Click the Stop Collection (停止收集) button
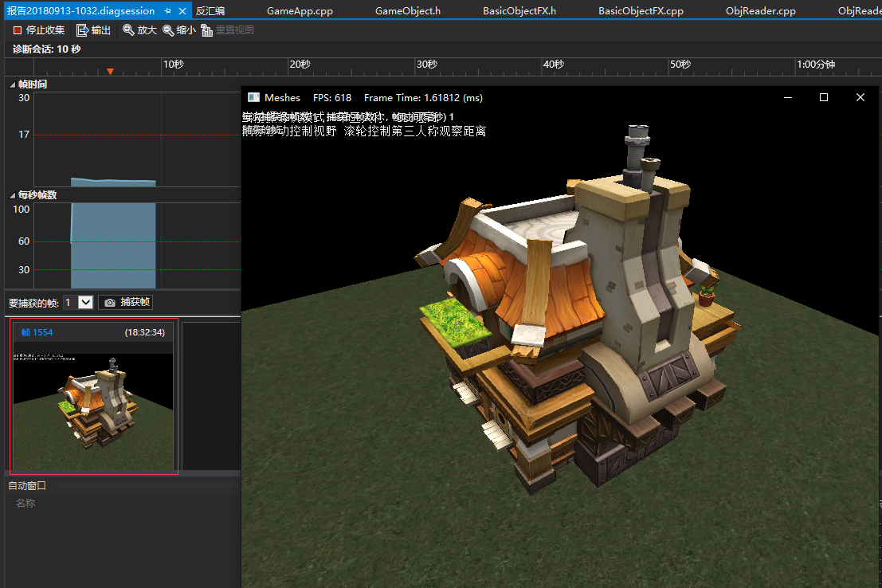The height and width of the screenshot is (588, 882). [x=39, y=30]
